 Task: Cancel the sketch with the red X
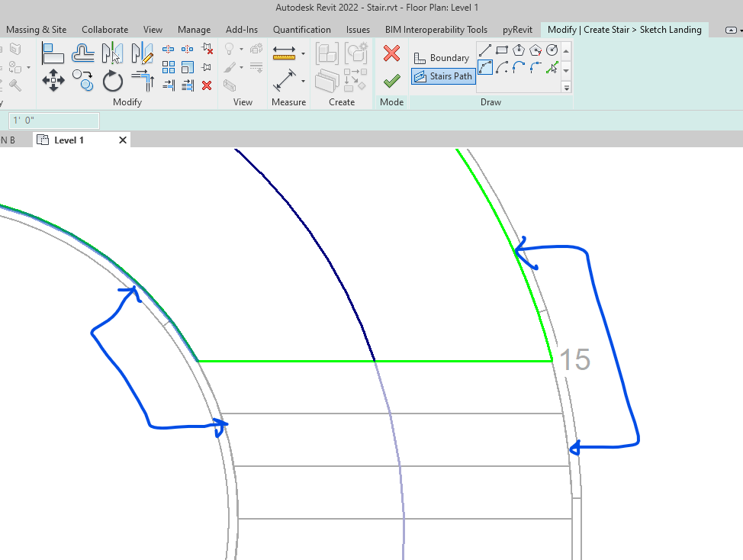[x=391, y=53]
